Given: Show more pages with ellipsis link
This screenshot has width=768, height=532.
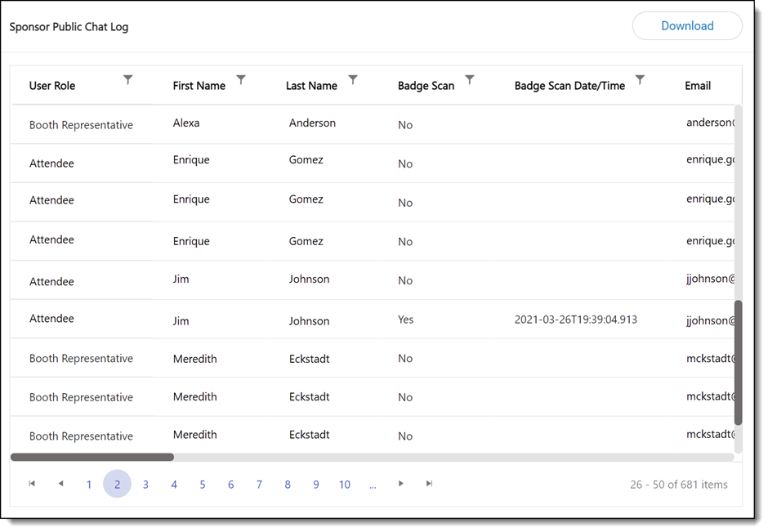Looking at the screenshot, I should [373, 485].
